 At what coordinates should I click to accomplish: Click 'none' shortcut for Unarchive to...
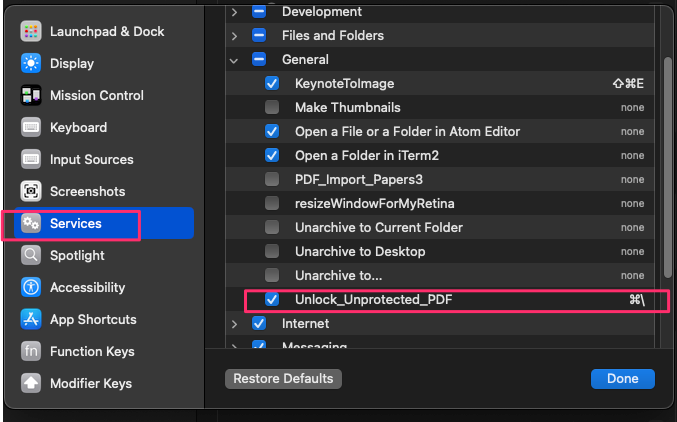633,275
